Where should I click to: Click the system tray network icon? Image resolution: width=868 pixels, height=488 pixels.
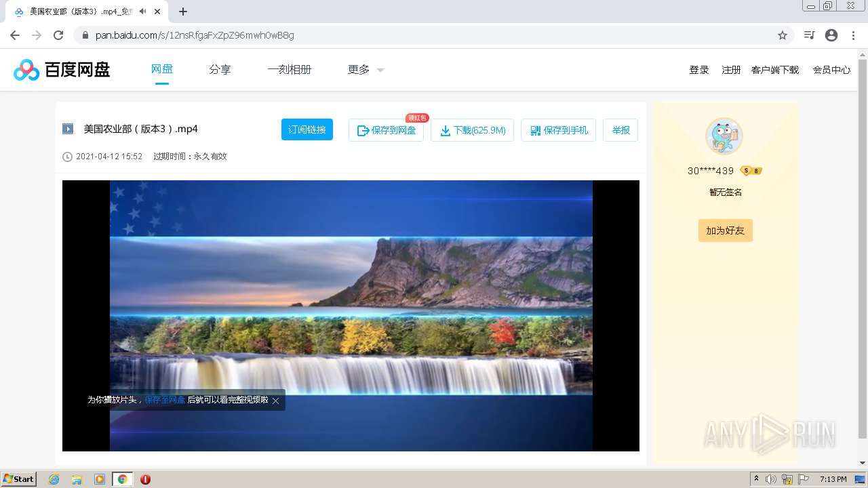(787, 479)
